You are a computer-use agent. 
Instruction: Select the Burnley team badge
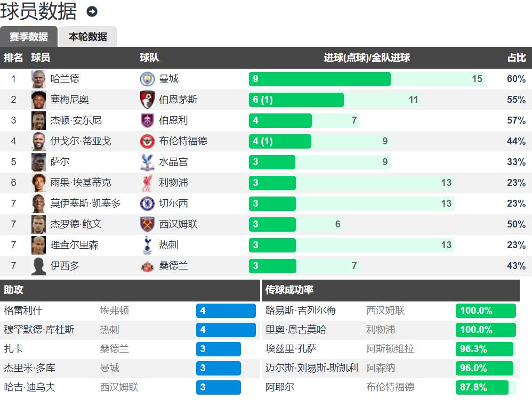[x=147, y=120]
